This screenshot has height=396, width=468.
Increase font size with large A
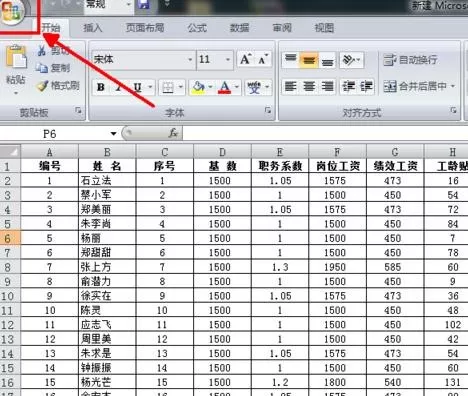point(245,59)
